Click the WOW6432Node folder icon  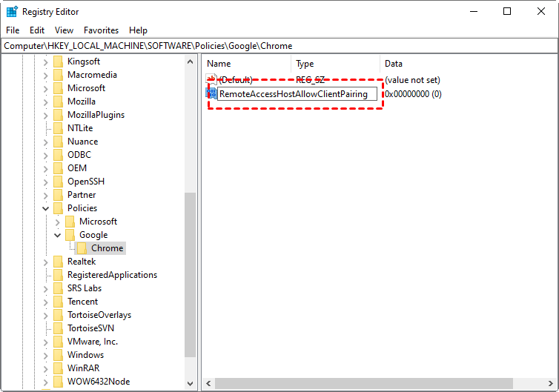click(x=58, y=382)
